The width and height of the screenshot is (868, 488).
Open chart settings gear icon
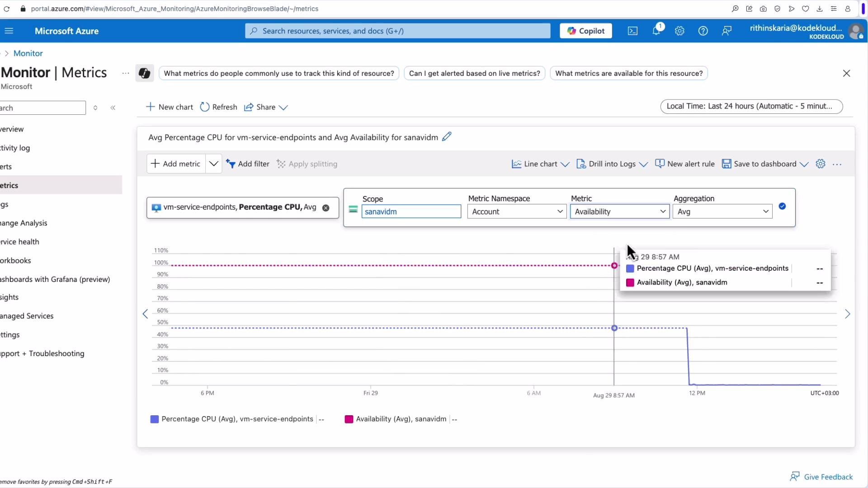point(821,164)
